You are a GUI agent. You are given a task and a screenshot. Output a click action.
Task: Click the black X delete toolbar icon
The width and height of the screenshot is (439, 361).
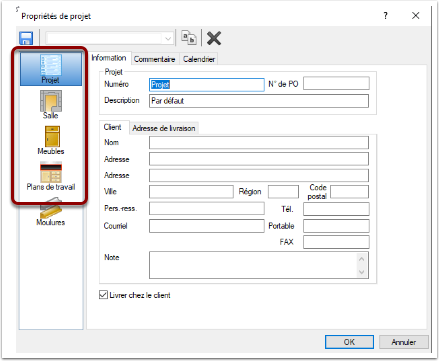point(214,38)
